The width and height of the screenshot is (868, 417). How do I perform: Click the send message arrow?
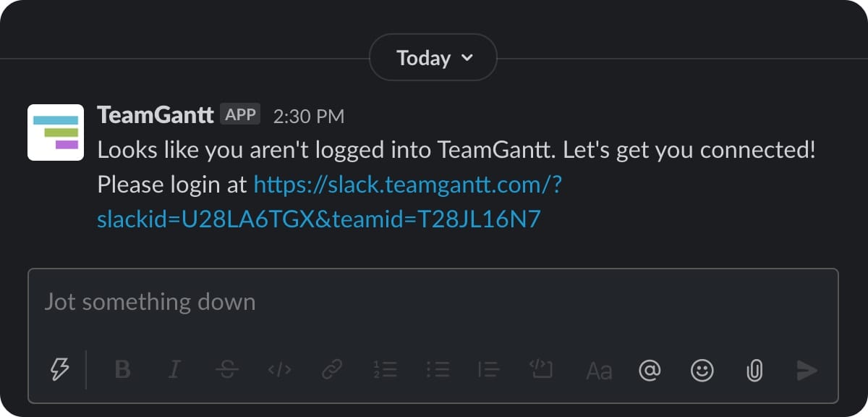pyautogui.click(x=806, y=370)
